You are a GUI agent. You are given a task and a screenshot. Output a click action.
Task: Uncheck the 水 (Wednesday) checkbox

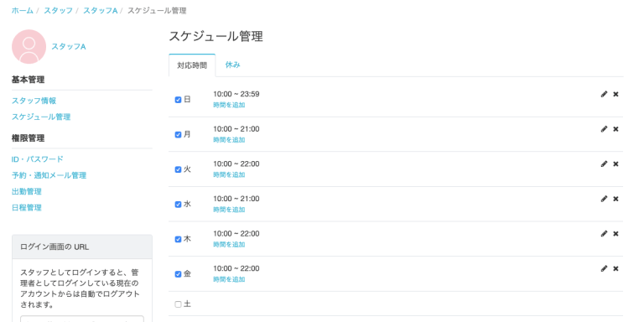coord(178,205)
